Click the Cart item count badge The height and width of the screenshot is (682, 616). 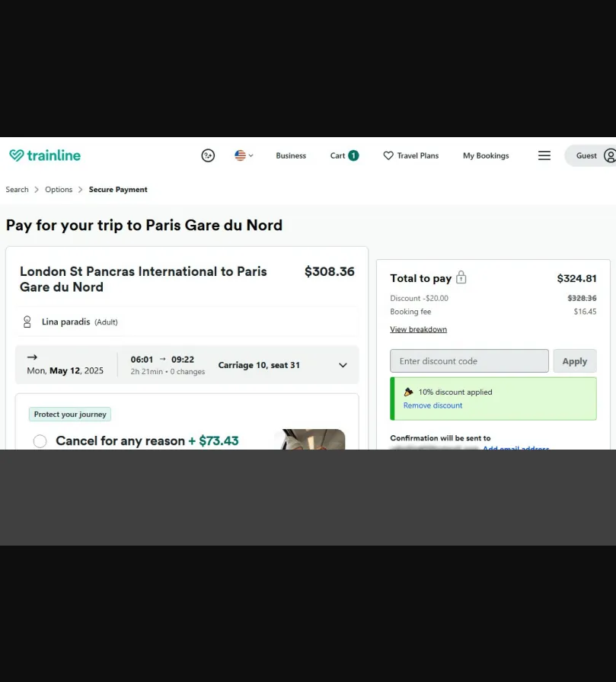tap(353, 155)
